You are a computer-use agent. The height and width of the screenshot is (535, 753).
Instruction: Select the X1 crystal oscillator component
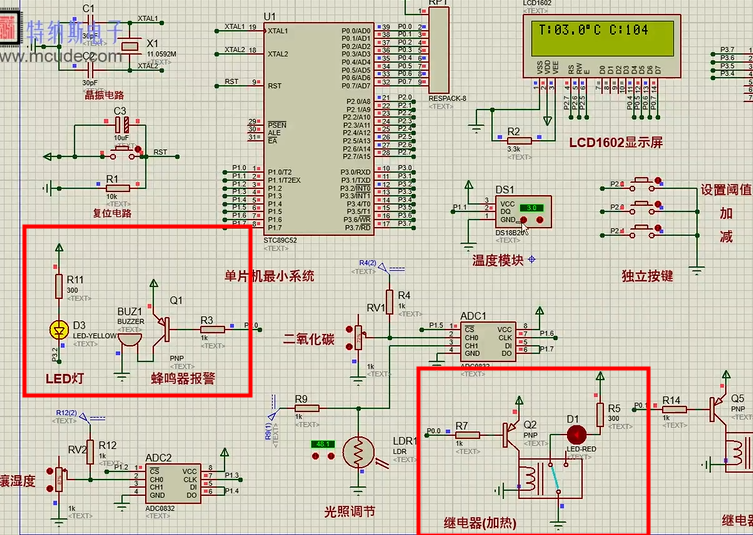(x=130, y=46)
